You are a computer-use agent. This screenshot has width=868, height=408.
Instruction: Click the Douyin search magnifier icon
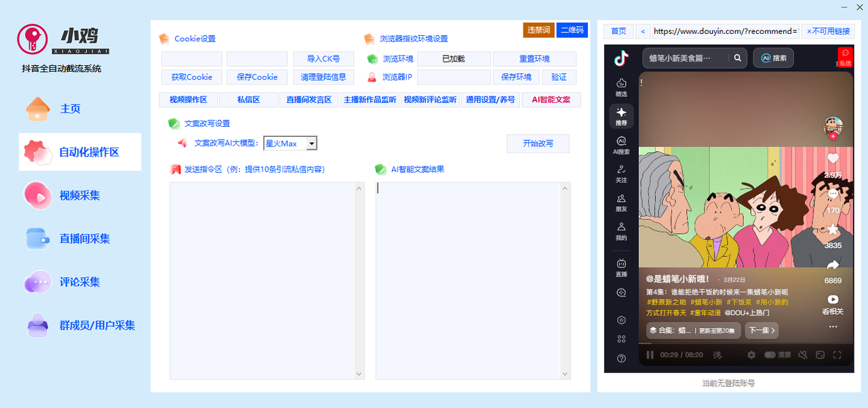coord(737,58)
